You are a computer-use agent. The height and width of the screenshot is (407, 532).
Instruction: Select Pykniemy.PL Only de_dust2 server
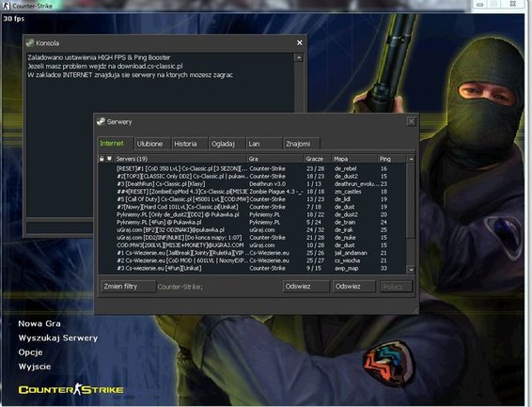coord(252,214)
